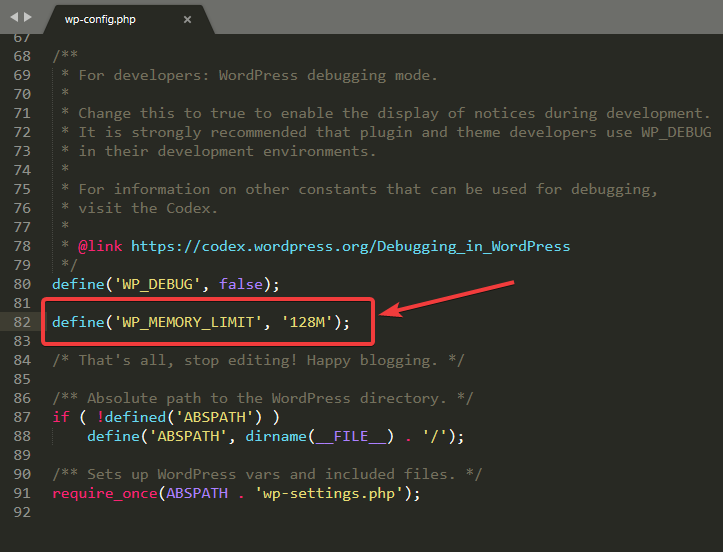Click the require_once statement

[105, 493]
